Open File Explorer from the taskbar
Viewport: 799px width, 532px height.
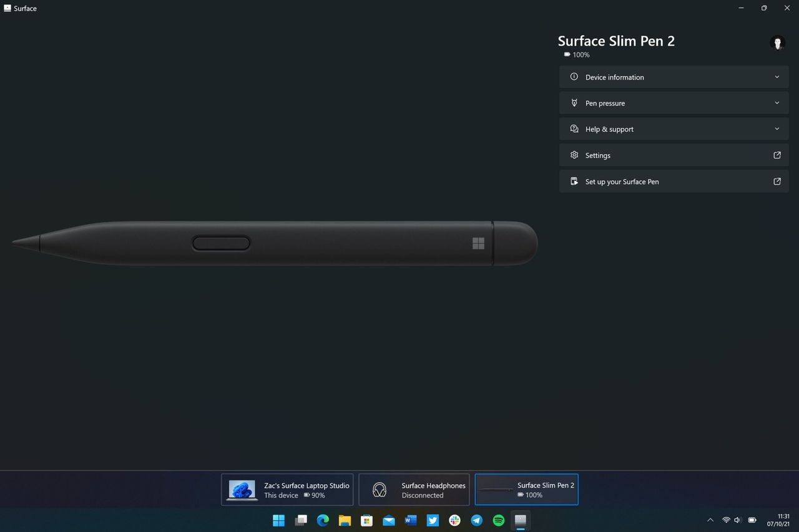pyautogui.click(x=345, y=520)
